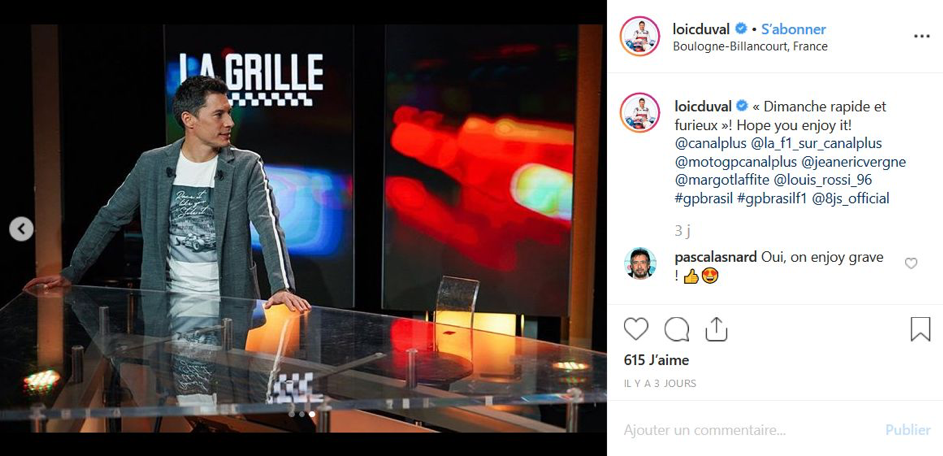Viewport: 943px width, 456px height.
Task: Go to the previous photo with left arrow
Action: [22, 229]
